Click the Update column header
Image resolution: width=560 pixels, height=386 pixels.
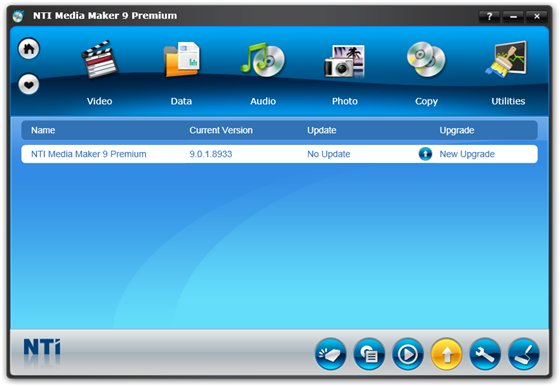(x=321, y=130)
